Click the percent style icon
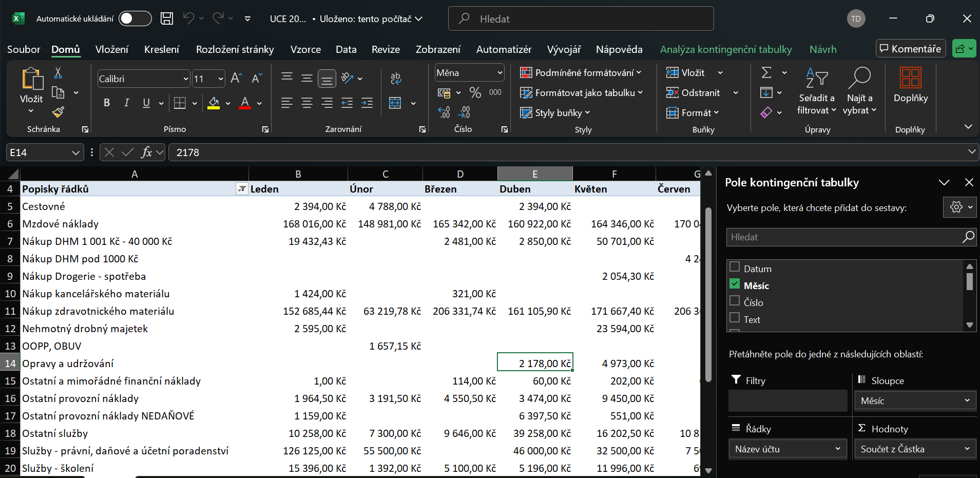The image size is (980, 478). (475, 93)
